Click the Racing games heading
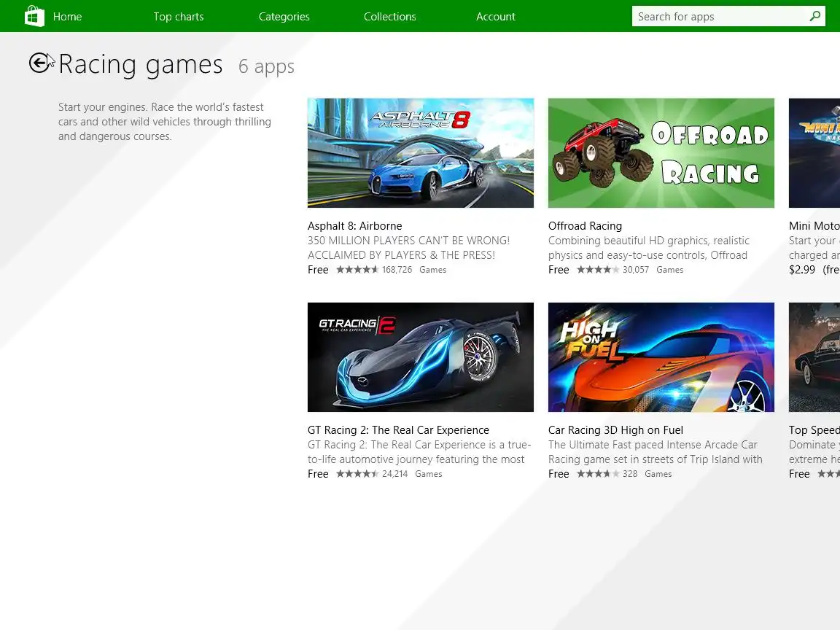The width and height of the screenshot is (840, 630). (x=140, y=65)
